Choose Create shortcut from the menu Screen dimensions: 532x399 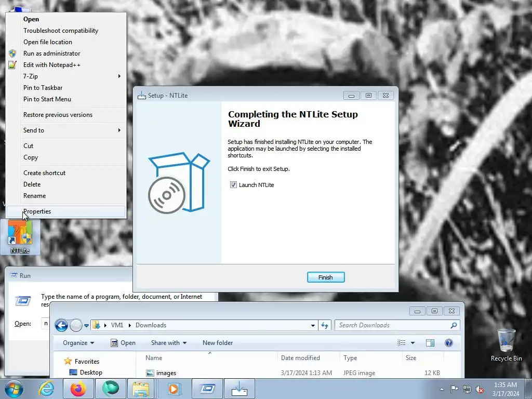coord(66,172)
